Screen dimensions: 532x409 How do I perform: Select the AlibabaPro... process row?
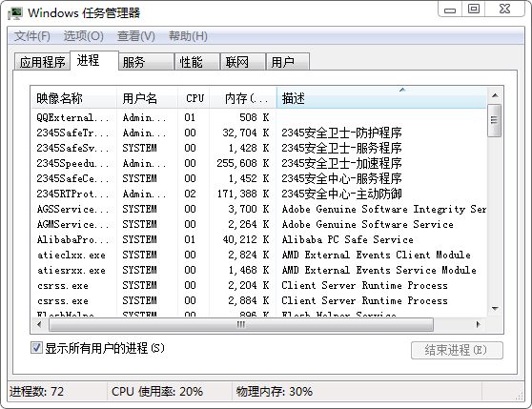point(259,239)
